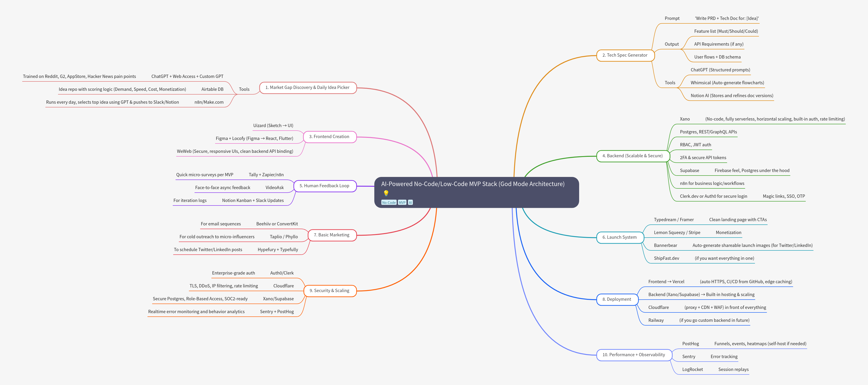Click 'Notion Kanban + Slack Updates'

click(253, 201)
